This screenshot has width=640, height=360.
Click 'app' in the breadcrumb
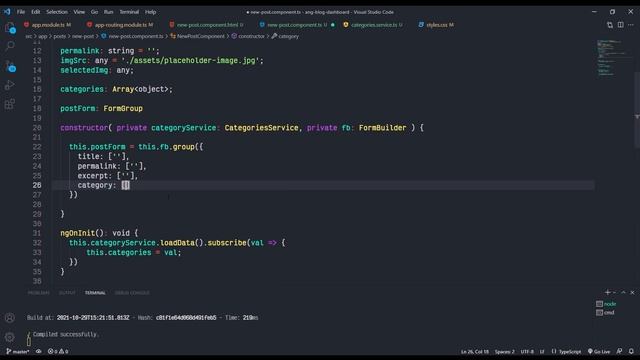43,36
